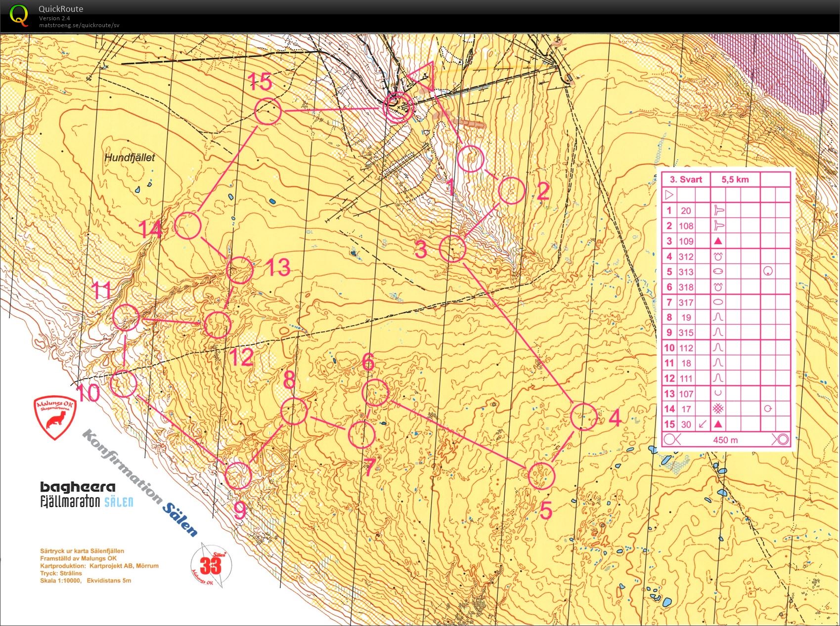Click the knoll symbol in row 10

pyautogui.click(x=718, y=348)
